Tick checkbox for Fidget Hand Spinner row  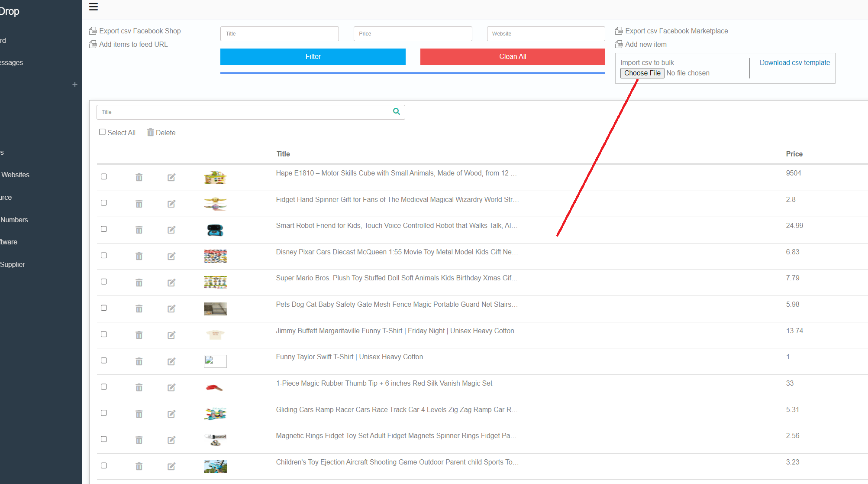[104, 203]
